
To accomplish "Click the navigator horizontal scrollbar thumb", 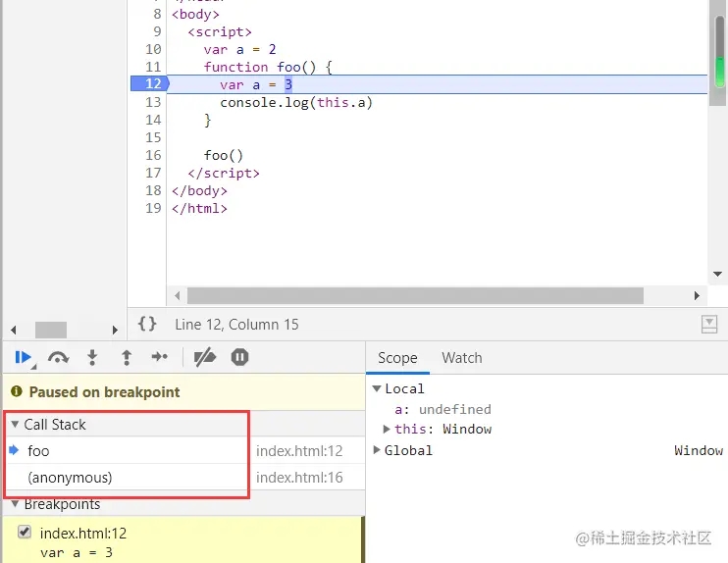I will 51,330.
